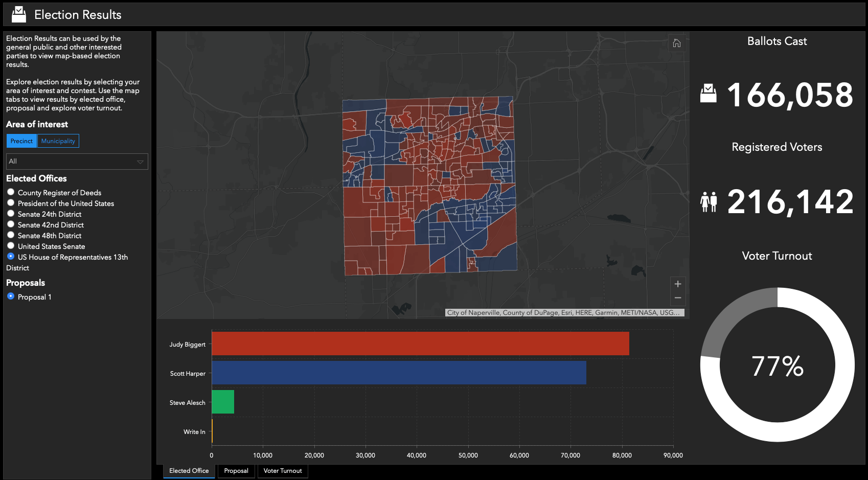Click the ballot box icon above Ballots Cast
Image resolution: width=868 pixels, height=480 pixels.
click(x=709, y=94)
